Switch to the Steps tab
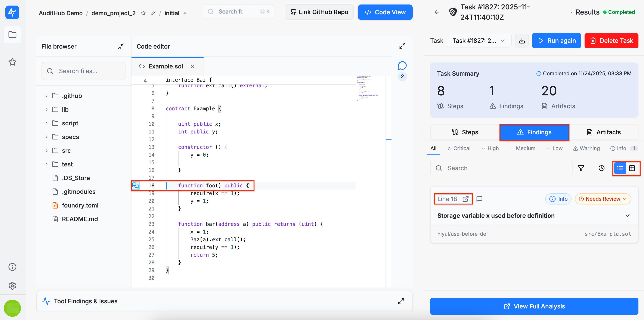This screenshot has height=320, width=644. [x=465, y=132]
